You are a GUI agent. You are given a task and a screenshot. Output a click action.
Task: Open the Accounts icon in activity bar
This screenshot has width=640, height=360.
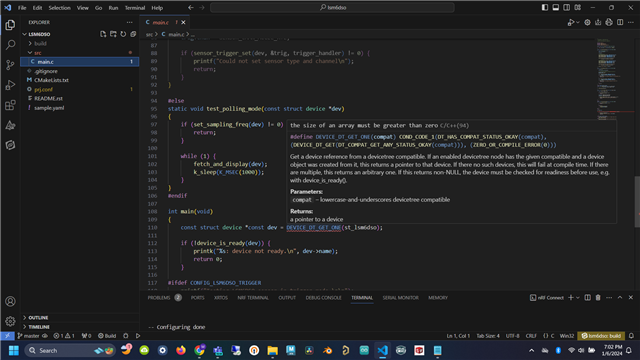click(10, 301)
